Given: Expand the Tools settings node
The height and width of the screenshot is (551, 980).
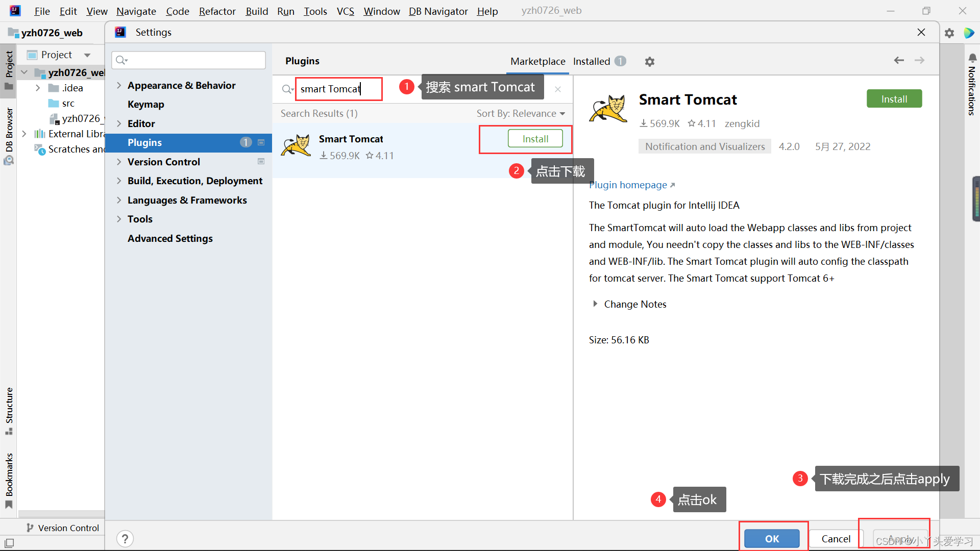Looking at the screenshot, I should point(119,219).
